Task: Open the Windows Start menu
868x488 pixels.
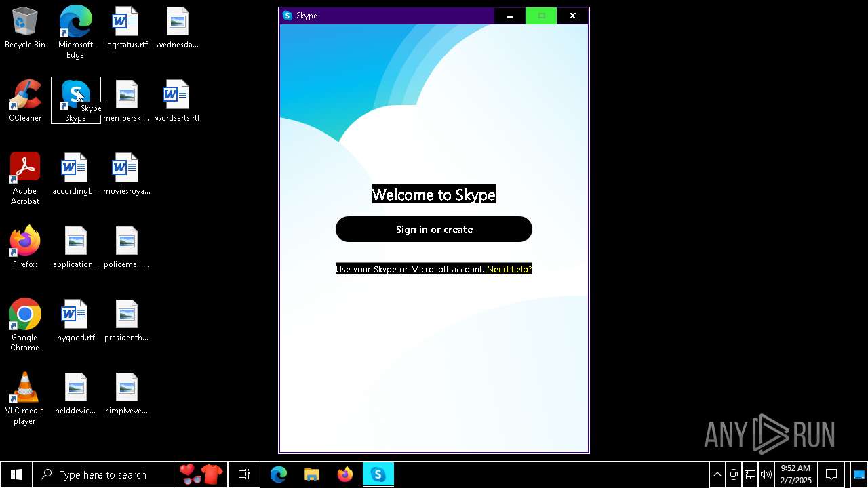Action: click(16, 474)
